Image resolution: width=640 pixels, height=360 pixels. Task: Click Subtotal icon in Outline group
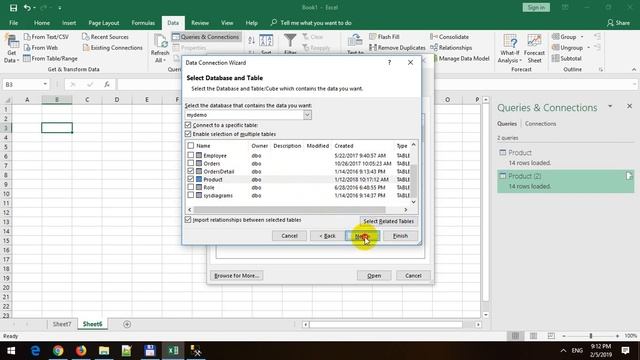tap(556, 58)
